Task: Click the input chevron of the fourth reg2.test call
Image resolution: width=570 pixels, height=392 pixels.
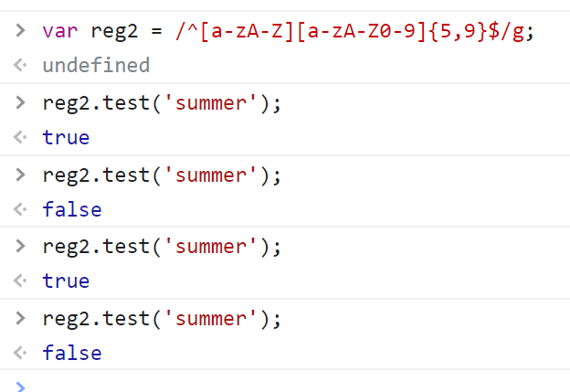Action: coord(20,319)
